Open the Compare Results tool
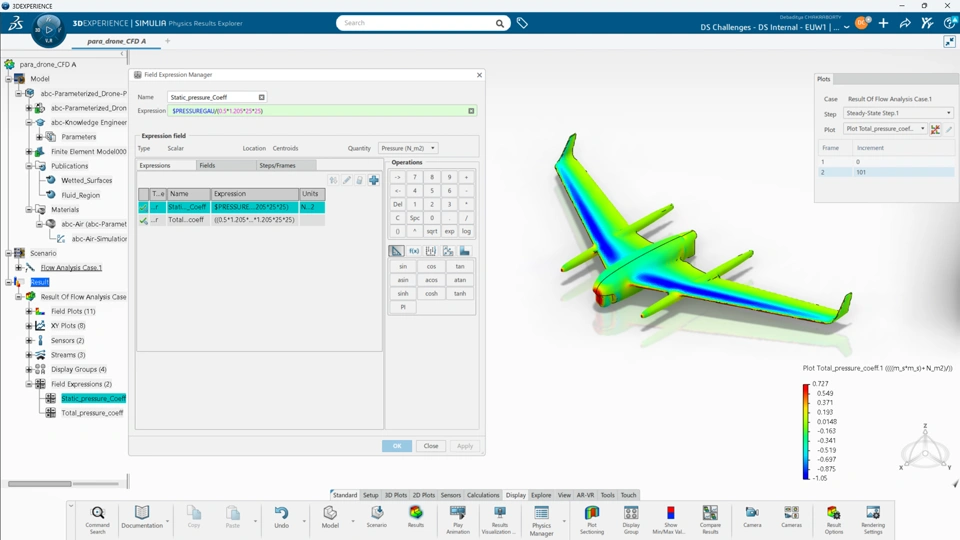 [710, 514]
